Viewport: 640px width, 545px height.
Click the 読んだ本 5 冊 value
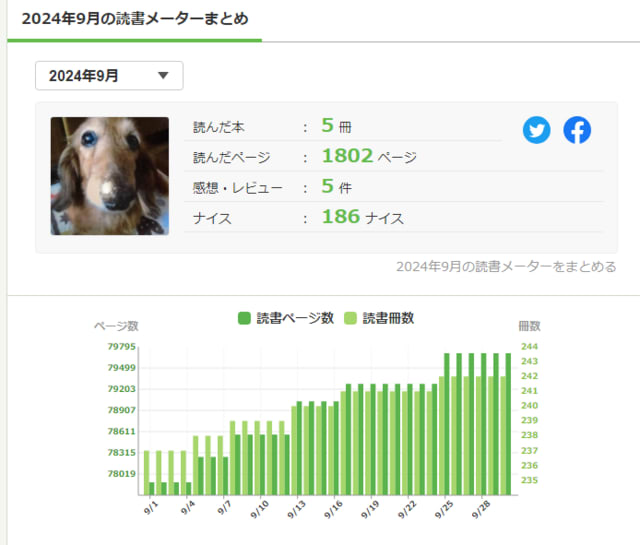click(x=336, y=126)
